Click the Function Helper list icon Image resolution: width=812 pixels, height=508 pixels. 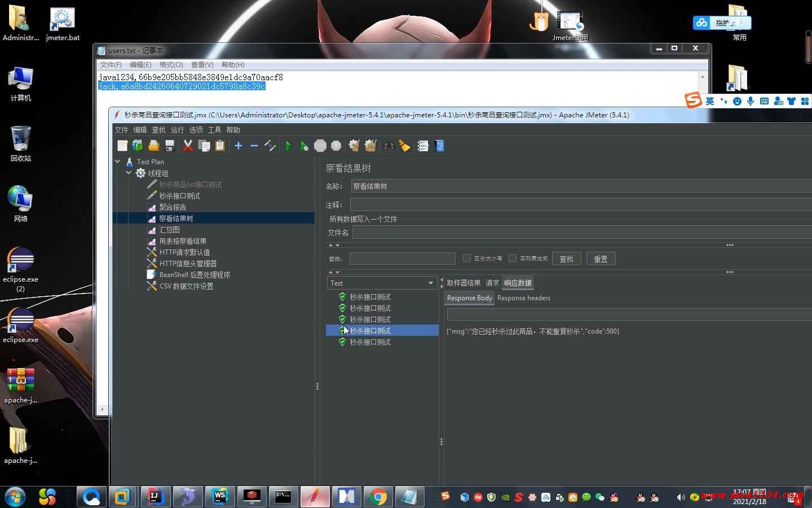coord(423,146)
